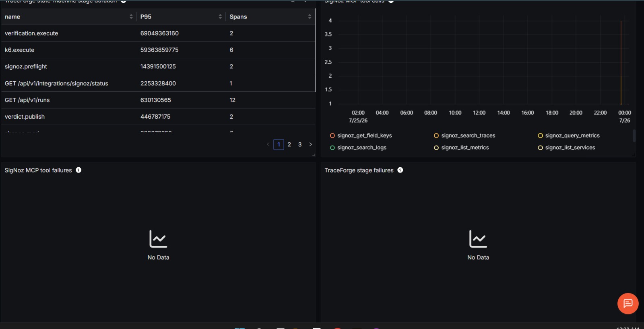Click the SigNoz MCP tool failures panel title
The width and height of the screenshot is (644, 329).
38,170
